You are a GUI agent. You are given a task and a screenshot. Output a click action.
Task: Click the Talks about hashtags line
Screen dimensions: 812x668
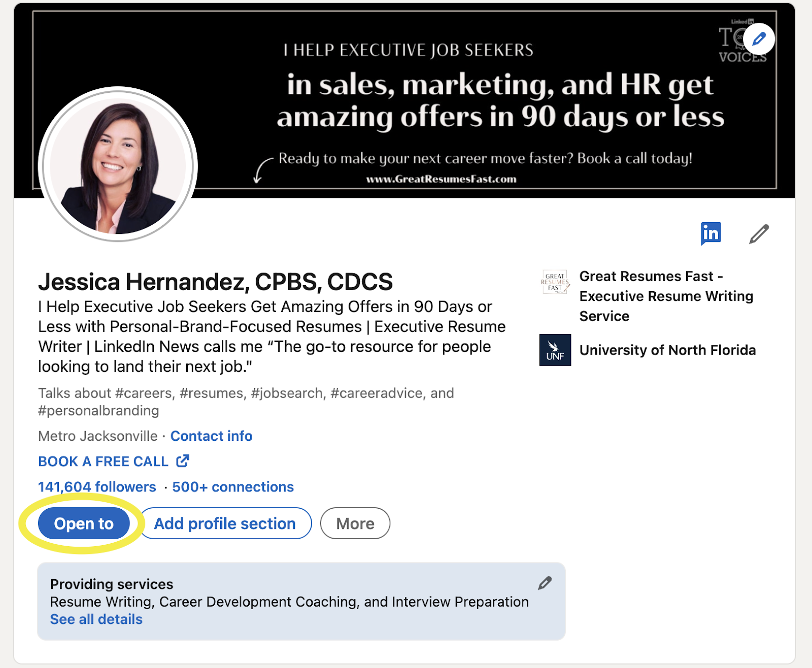246,402
